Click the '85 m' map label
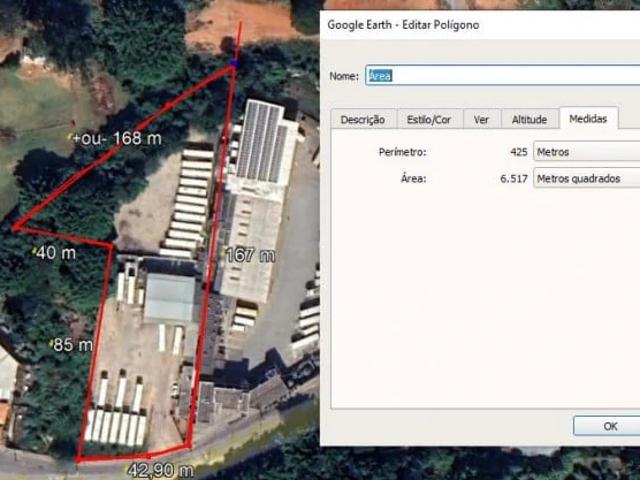The height and width of the screenshot is (480, 640). (73, 345)
